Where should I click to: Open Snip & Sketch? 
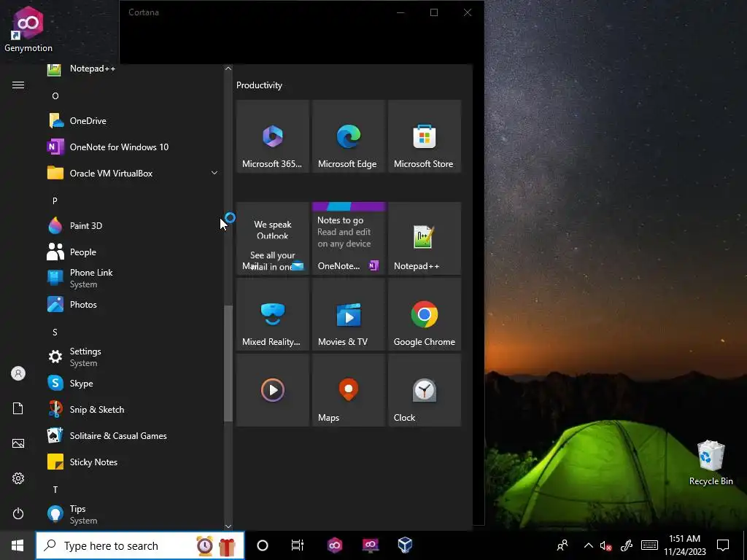click(133, 410)
